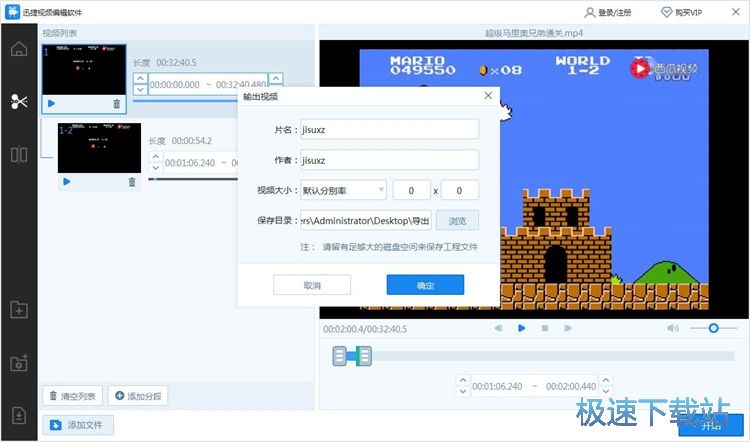
Task: Increase the segment start time 00:01:06.240 in player
Action: pyautogui.click(x=463, y=381)
